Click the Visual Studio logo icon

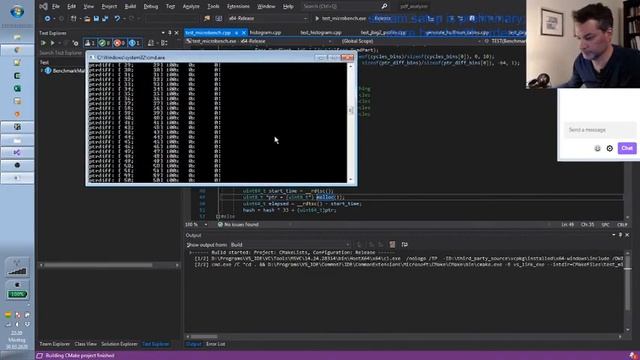pos(43,6)
